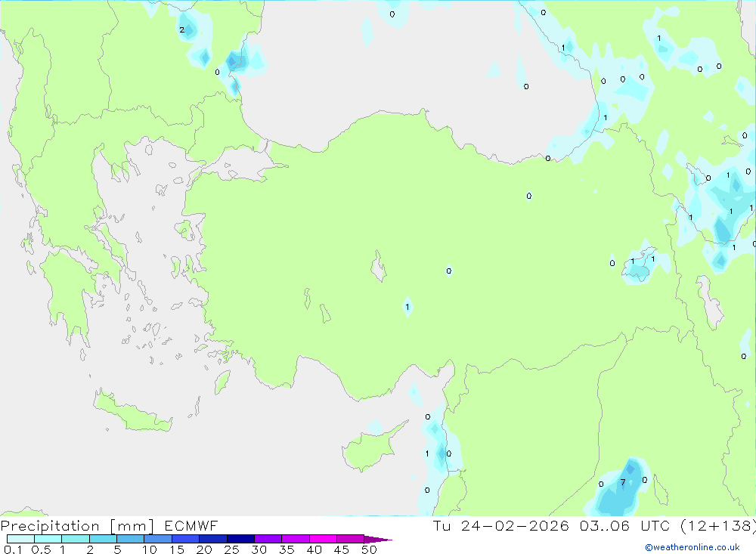Select the 5–10 mm blue legend swatch

(x=131, y=539)
